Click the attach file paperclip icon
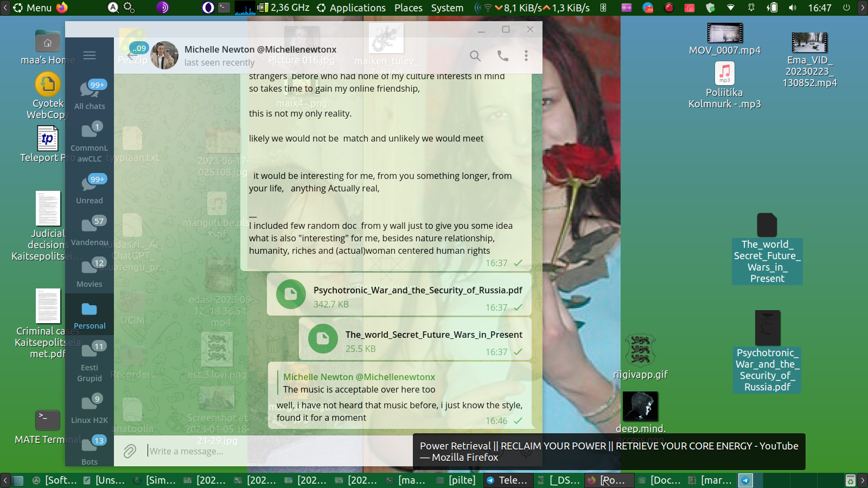Image resolution: width=868 pixels, height=488 pixels. 130,451
